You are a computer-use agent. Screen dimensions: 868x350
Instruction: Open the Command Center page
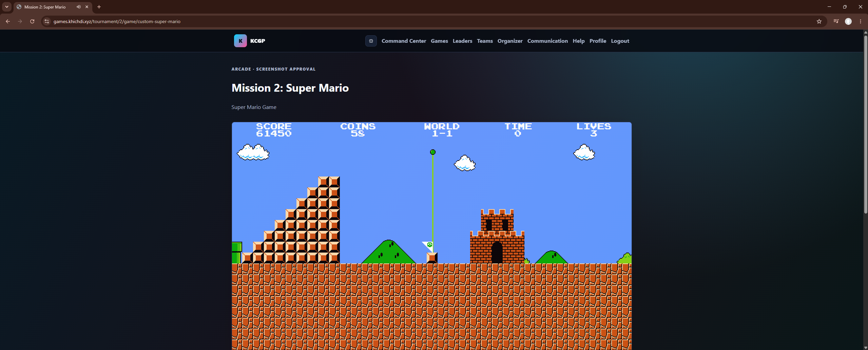[x=404, y=41]
